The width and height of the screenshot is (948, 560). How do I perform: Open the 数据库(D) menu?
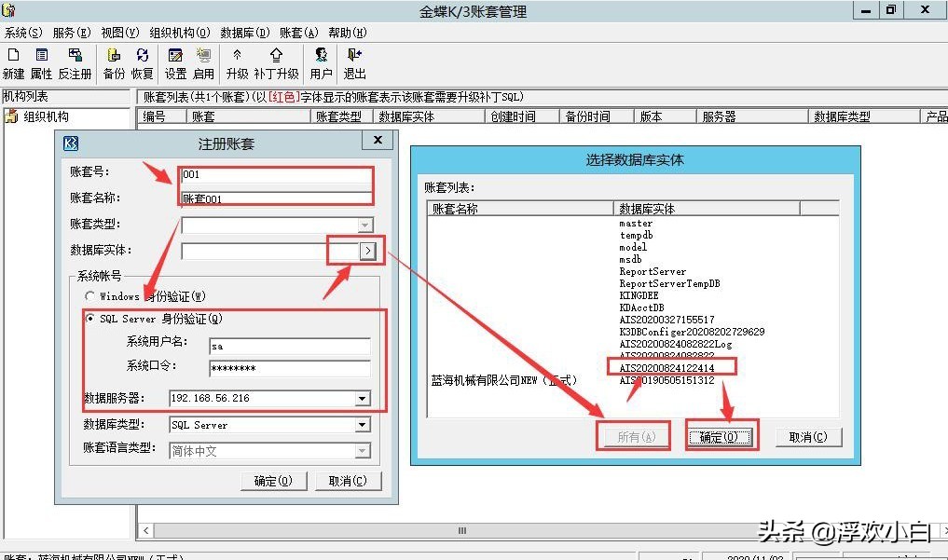pyautogui.click(x=244, y=31)
